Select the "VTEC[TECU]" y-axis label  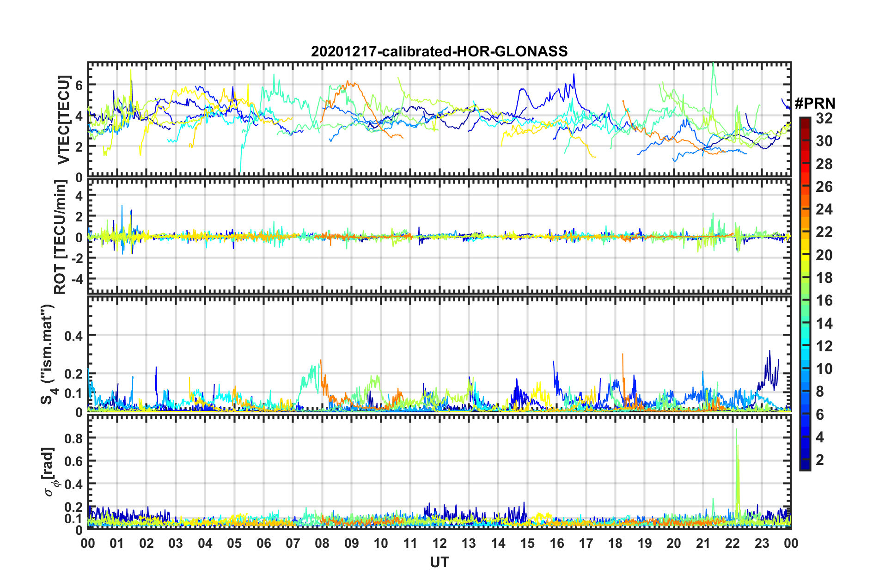point(63,120)
